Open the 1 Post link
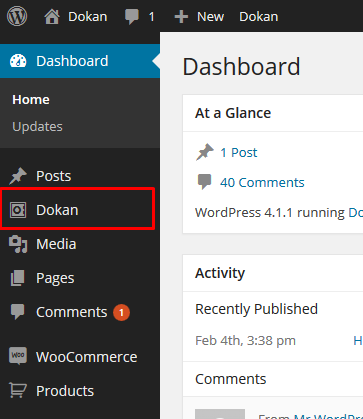Image resolution: width=363 pixels, height=419 pixels. pyautogui.click(x=239, y=153)
